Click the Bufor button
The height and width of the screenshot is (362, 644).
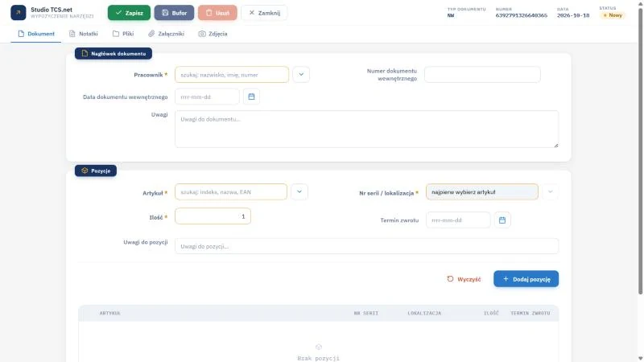tap(174, 13)
